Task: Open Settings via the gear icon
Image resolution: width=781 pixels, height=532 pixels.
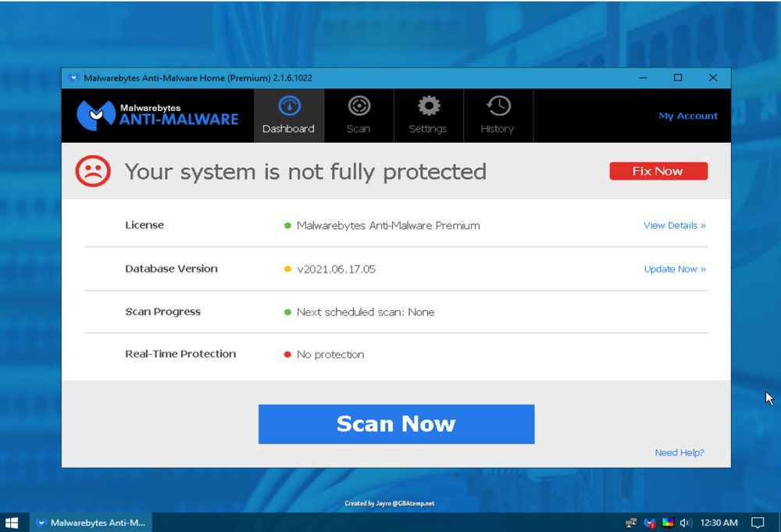Action: pyautogui.click(x=428, y=115)
